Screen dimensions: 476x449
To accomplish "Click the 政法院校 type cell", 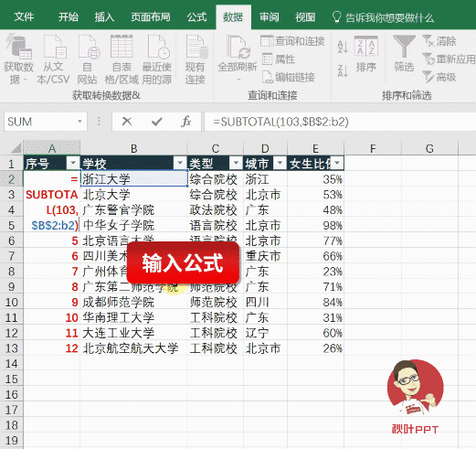I will point(216,209).
